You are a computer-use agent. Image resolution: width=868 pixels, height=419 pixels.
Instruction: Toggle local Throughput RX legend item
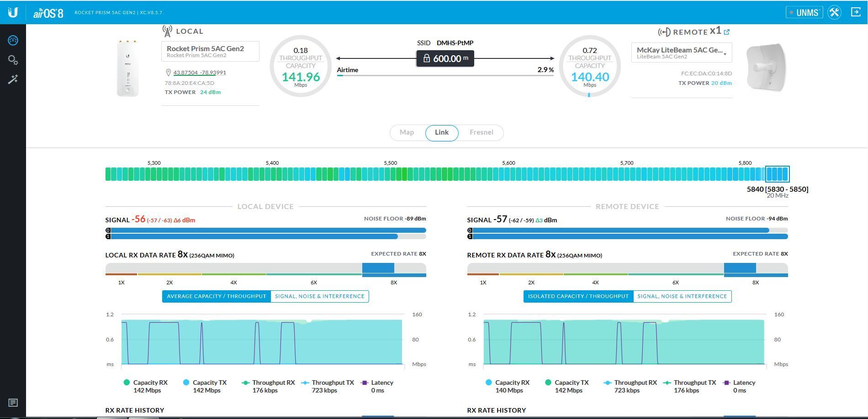(269, 386)
